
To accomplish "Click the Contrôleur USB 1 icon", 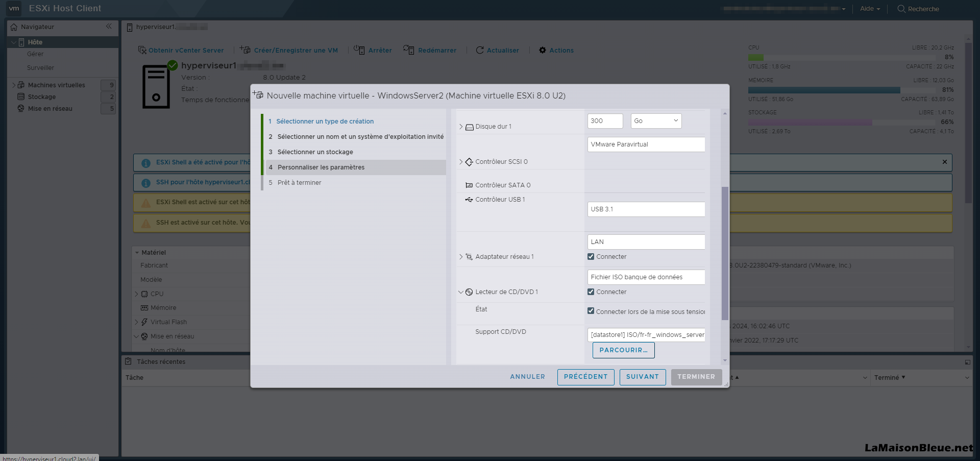I will click(469, 200).
